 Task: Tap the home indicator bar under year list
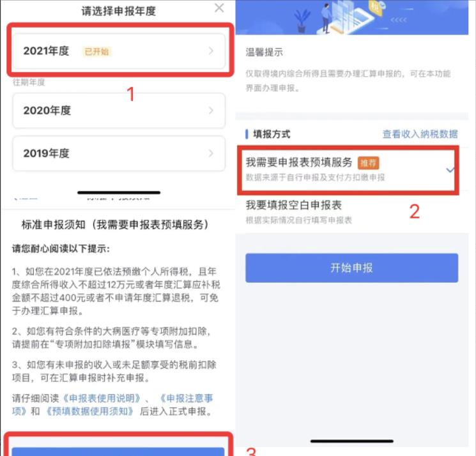coord(119,192)
